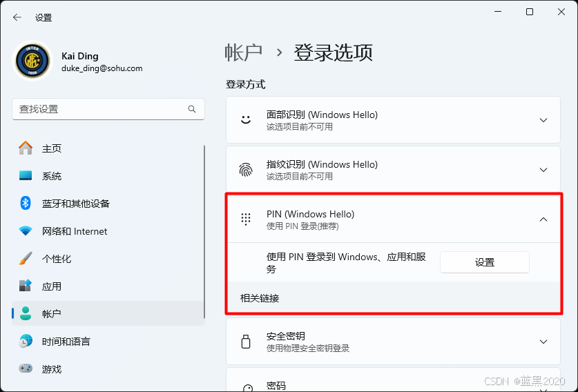Click the sidebar vertical scrollbar

click(x=204, y=232)
